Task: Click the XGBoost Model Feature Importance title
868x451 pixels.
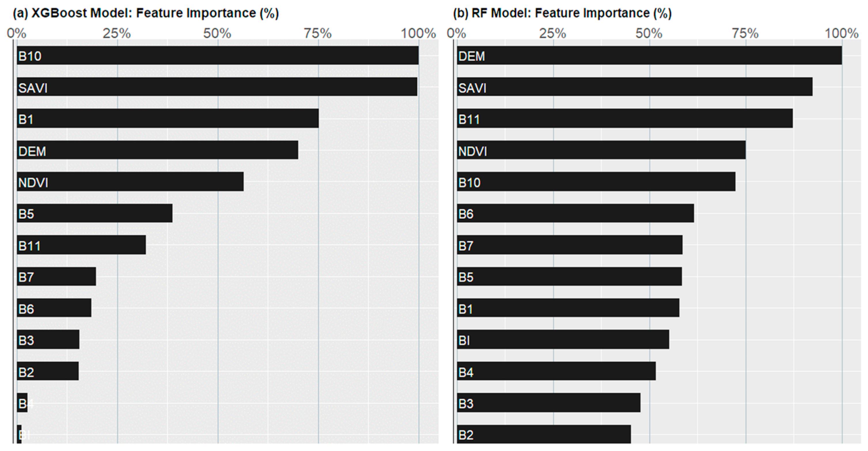Action: (145, 13)
